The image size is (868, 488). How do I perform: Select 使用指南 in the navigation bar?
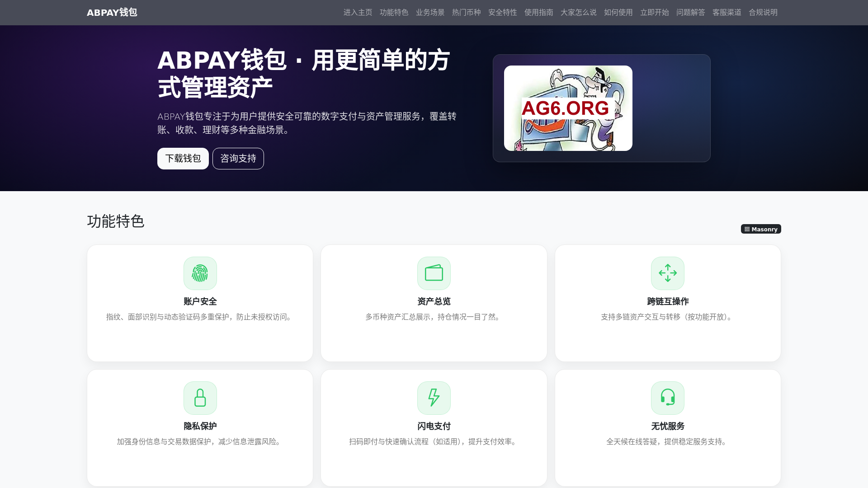tap(539, 13)
